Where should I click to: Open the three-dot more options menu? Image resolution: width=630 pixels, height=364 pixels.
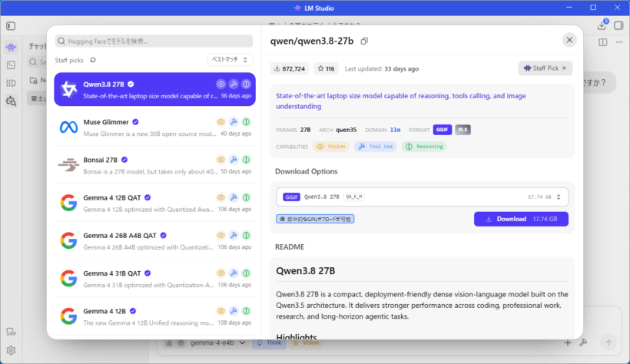[x=619, y=42]
